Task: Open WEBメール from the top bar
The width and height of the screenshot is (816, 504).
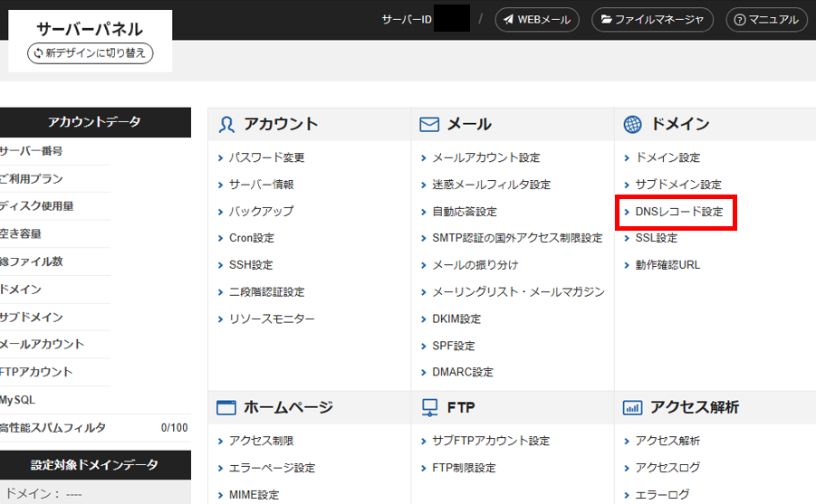Action: (537, 19)
